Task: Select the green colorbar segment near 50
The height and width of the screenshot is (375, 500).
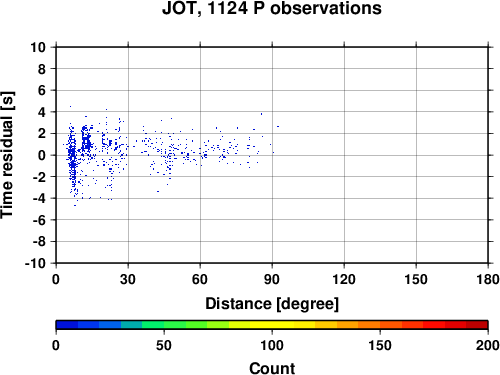Action: point(174,325)
